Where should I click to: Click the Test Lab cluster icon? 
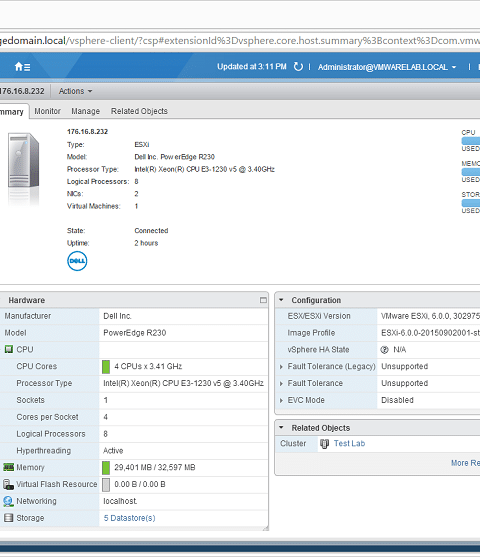324,444
